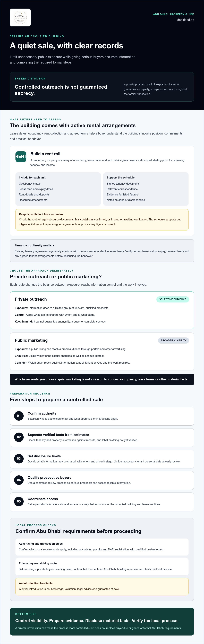Select the step 05 number circle

19,501
